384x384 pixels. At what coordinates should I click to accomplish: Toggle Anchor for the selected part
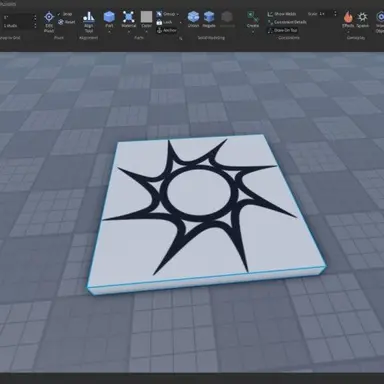[x=166, y=30]
